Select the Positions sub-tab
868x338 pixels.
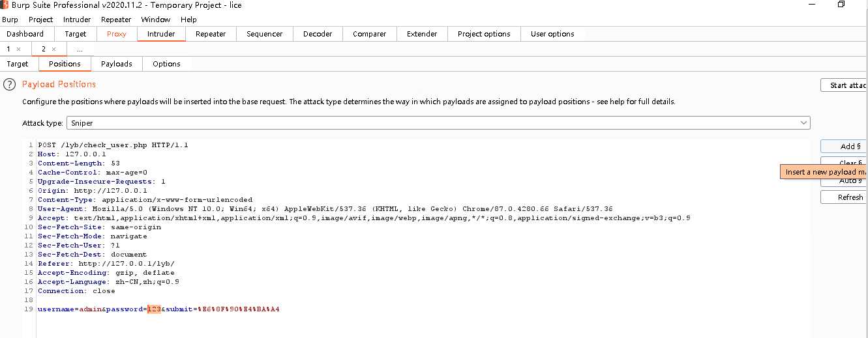65,64
